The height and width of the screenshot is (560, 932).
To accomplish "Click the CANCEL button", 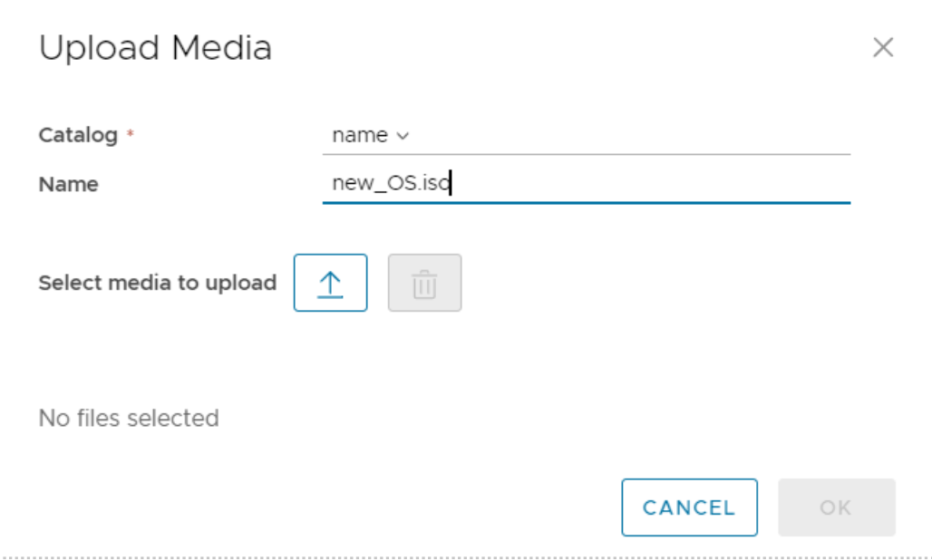I will 690,507.
